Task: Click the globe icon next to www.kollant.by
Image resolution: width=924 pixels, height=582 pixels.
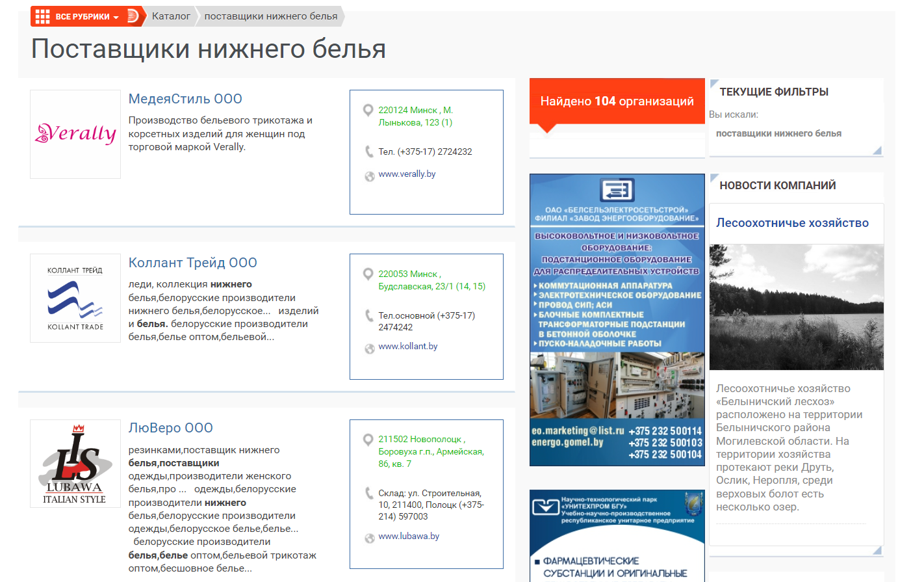Action: tap(370, 349)
